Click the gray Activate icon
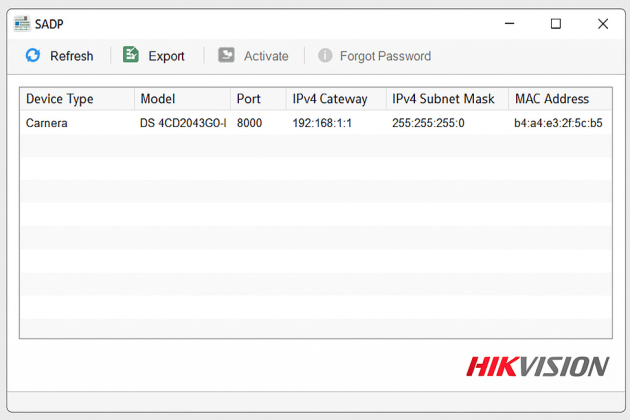 tap(227, 55)
